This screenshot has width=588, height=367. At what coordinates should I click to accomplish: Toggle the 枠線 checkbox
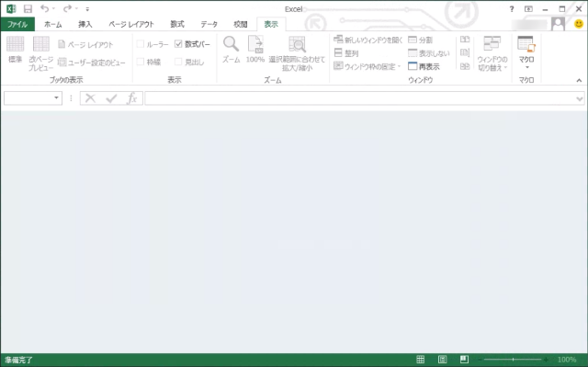point(141,62)
